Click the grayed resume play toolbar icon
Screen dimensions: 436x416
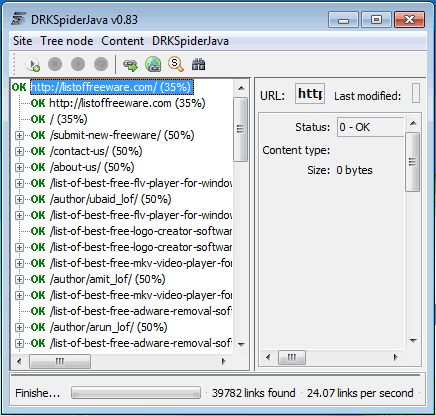pyautogui.click(x=78, y=64)
